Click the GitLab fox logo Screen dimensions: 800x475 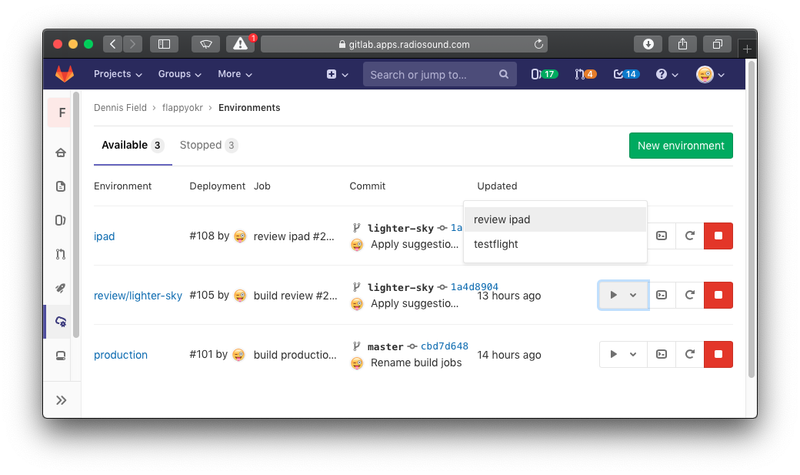click(x=64, y=74)
